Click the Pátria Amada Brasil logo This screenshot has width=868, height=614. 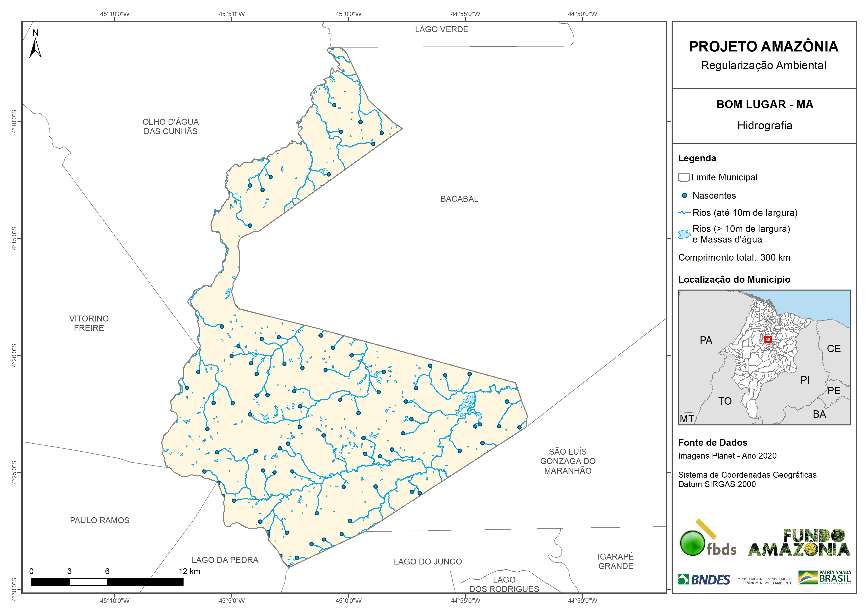[x=824, y=577]
